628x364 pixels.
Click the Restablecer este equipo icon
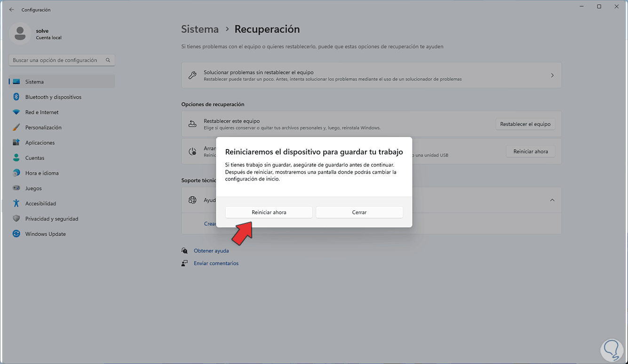coord(192,124)
